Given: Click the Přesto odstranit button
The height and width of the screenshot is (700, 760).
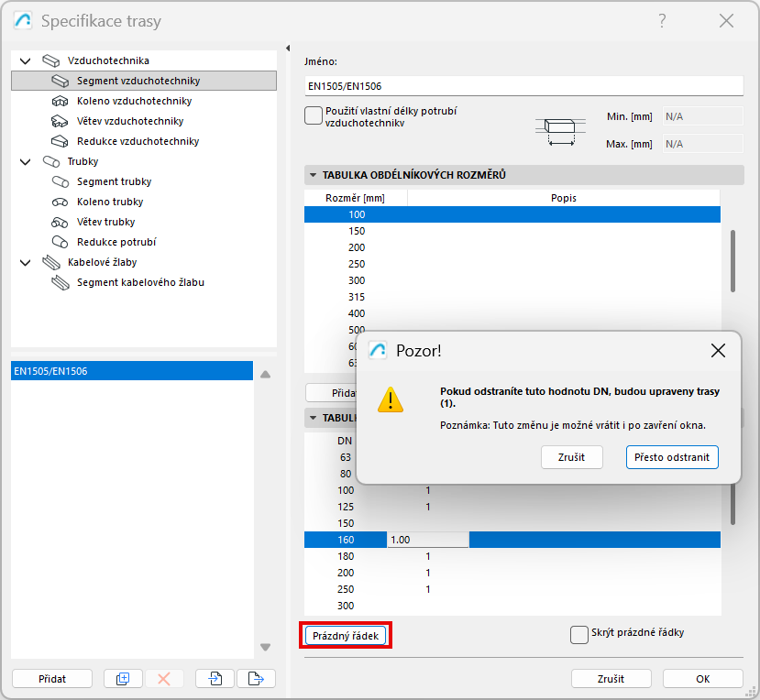Looking at the screenshot, I should click(672, 457).
